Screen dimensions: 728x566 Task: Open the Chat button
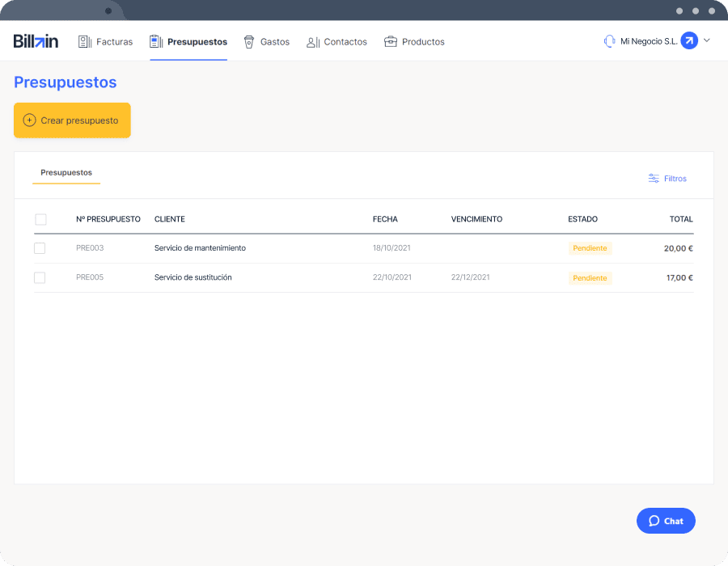pyautogui.click(x=666, y=521)
